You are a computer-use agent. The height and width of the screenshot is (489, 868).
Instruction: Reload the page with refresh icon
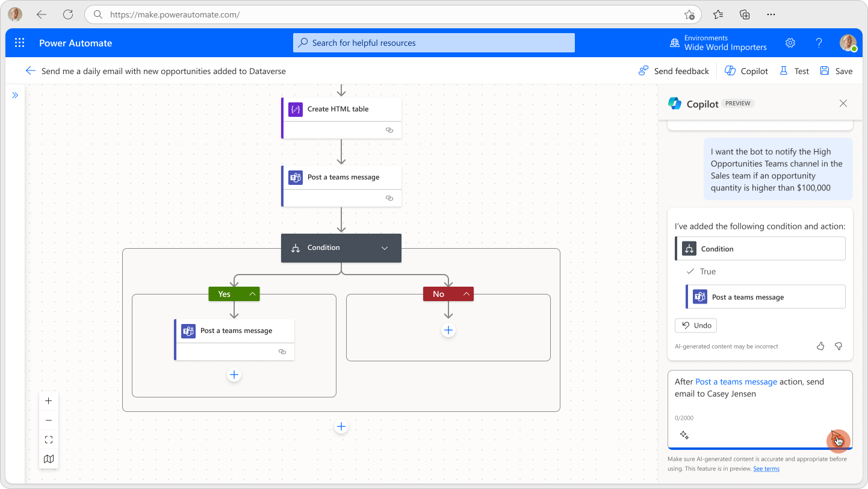pyautogui.click(x=68, y=14)
